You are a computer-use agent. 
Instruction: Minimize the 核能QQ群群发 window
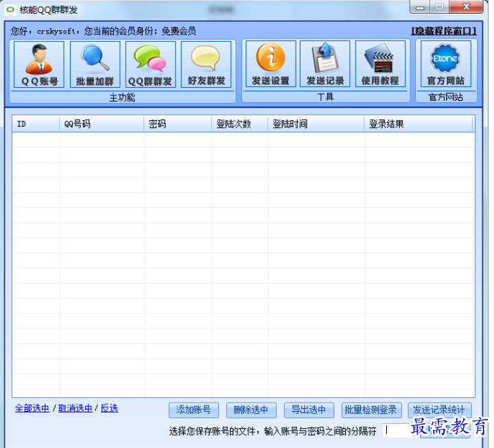point(420,7)
